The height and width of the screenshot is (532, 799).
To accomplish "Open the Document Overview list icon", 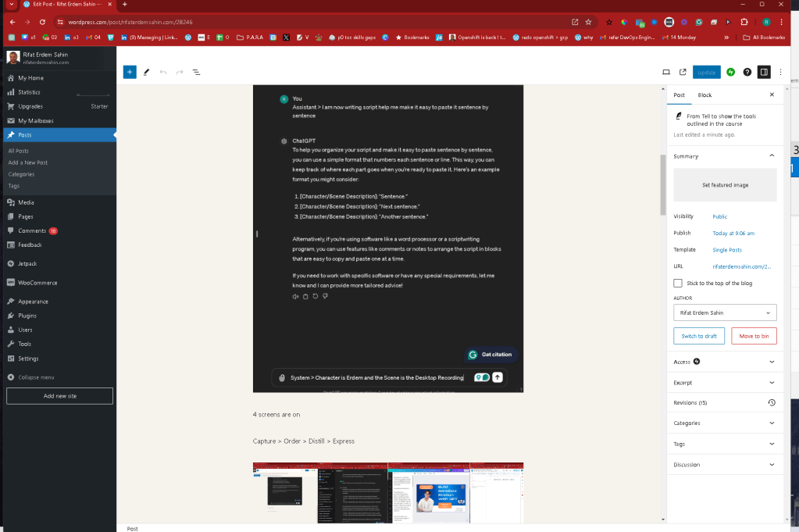I will pyautogui.click(x=196, y=73).
